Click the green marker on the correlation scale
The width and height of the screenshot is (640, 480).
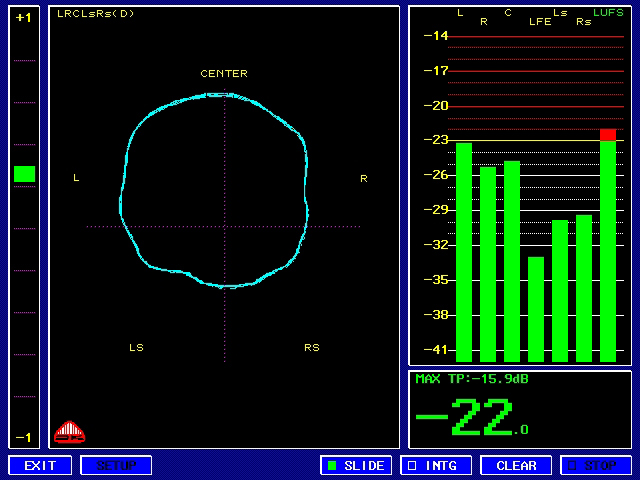point(24,174)
